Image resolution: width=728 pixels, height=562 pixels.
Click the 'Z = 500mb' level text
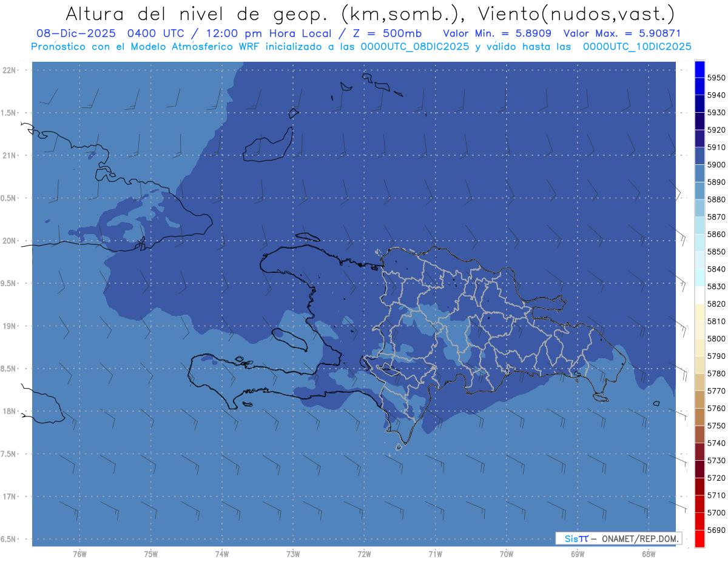pos(387,33)
